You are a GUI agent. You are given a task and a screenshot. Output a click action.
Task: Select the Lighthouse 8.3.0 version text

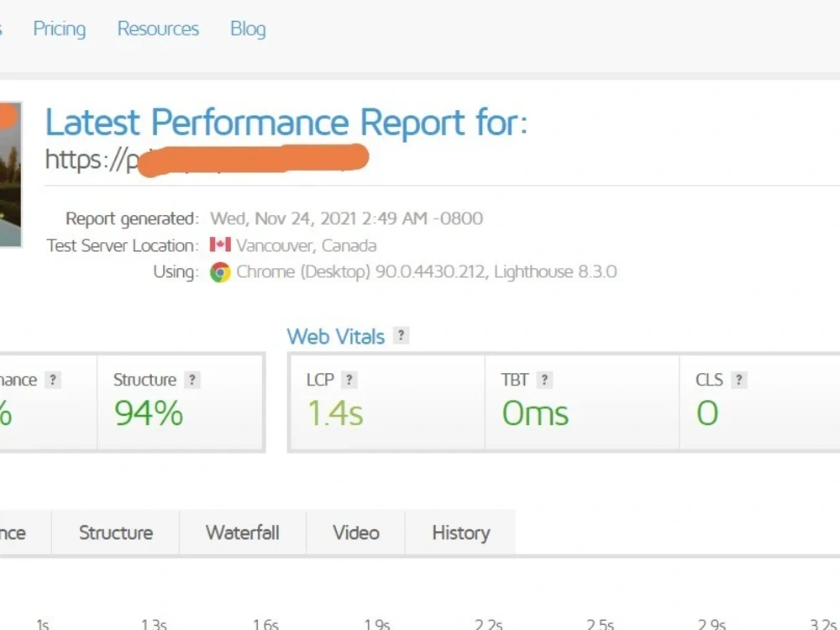[x=555, y=271]
